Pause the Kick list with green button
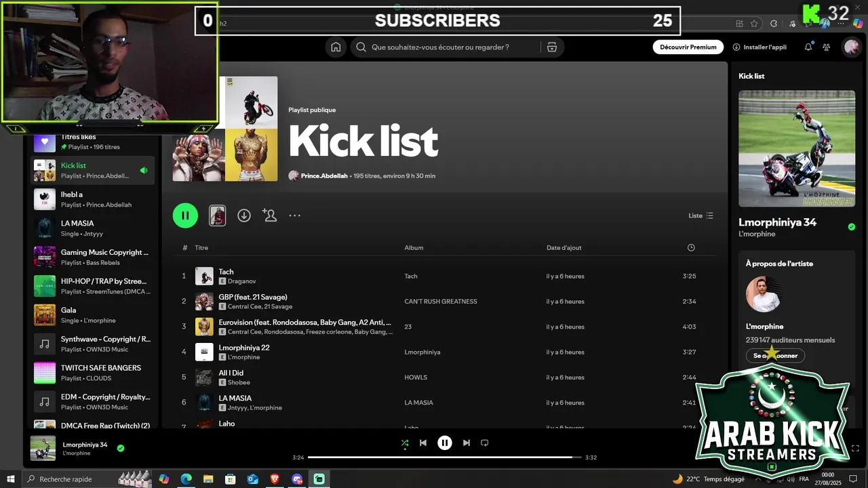This screenshot has height=488, width=868. click(185, 216)
